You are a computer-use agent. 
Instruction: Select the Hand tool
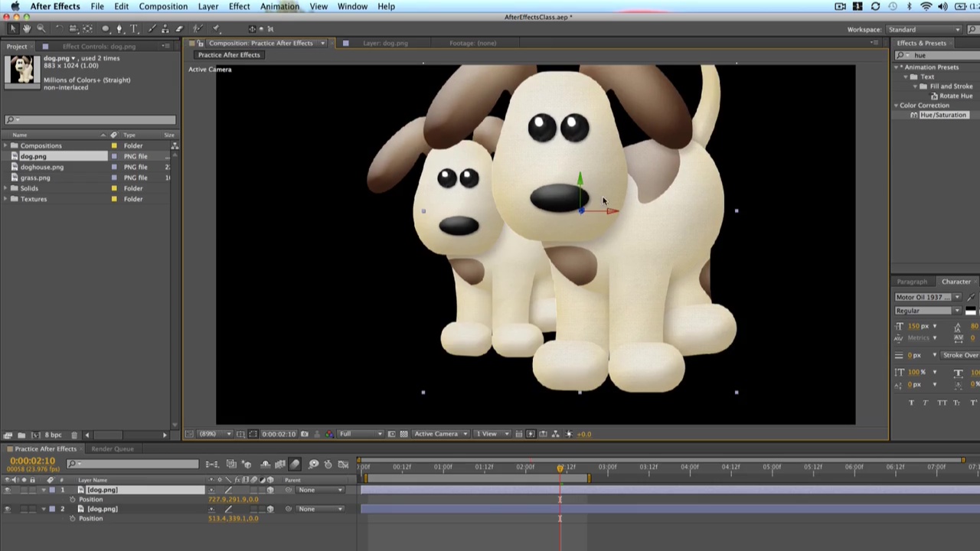point(27,29)
